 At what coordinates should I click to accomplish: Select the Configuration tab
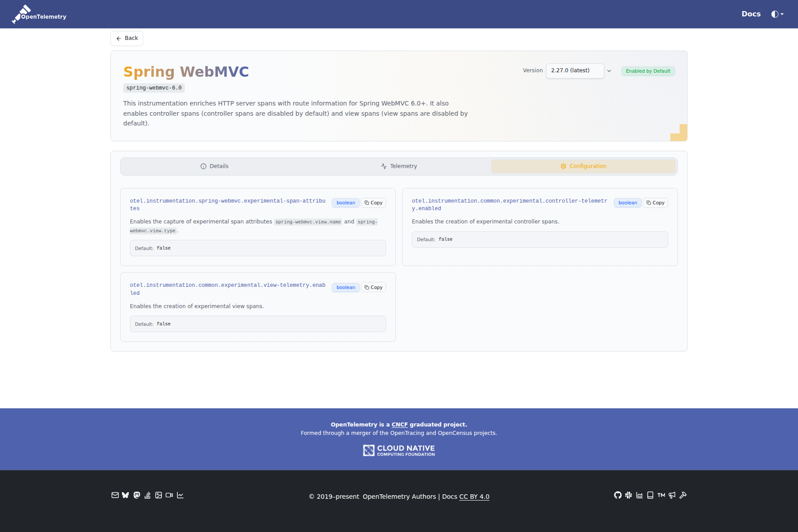[x=583, y=166]
